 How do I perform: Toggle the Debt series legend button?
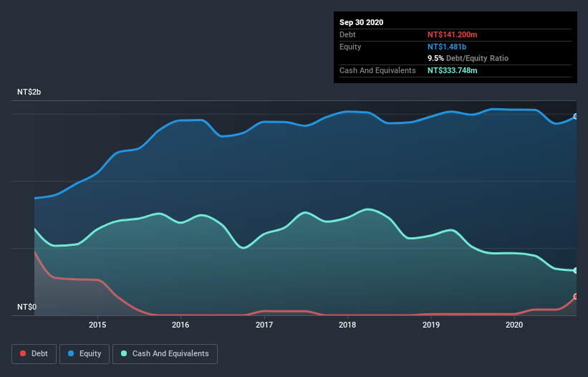point(34,354)
